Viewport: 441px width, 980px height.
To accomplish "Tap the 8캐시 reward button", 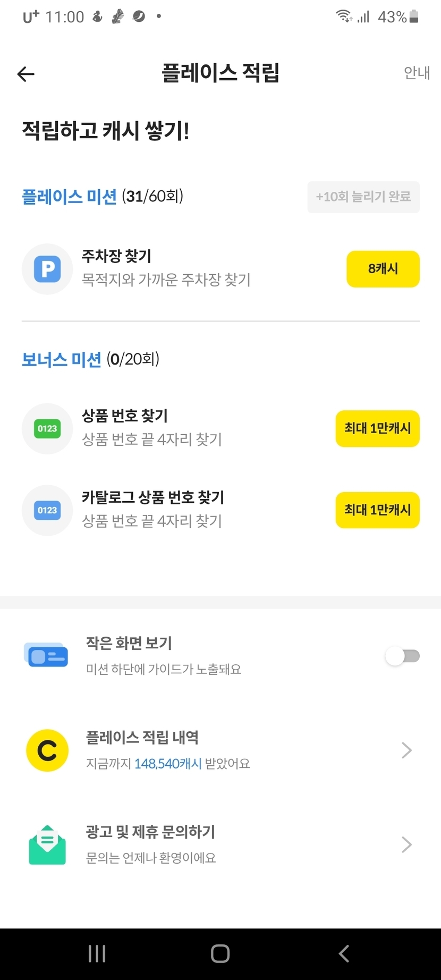I will pos(383,269).
